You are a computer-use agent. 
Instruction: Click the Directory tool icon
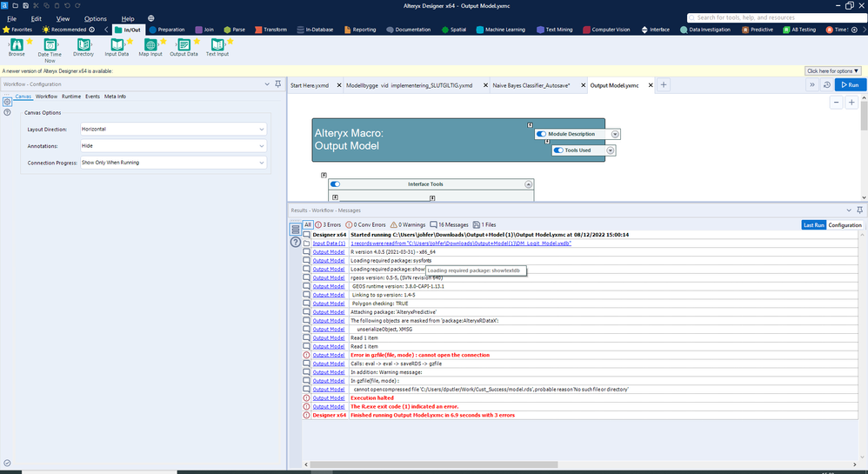83,45
